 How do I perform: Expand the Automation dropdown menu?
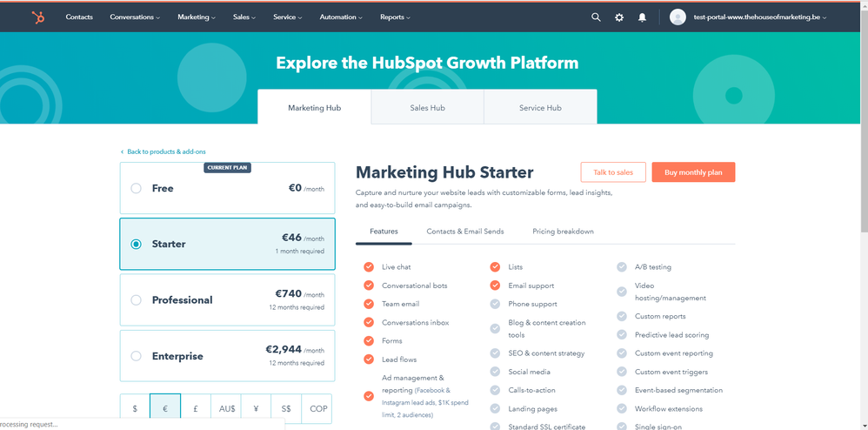pyautogui.click(x=341, y=17)
